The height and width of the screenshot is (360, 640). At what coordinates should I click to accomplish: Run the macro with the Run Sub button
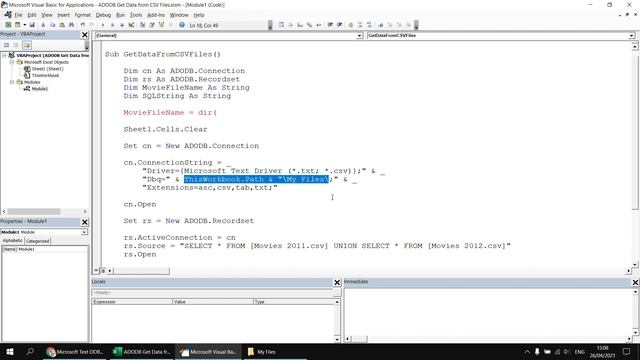103,25
